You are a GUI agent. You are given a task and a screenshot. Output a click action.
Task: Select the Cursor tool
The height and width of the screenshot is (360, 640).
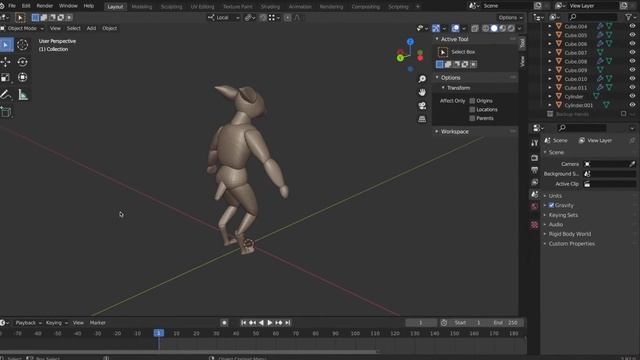(x=22, y=45)
